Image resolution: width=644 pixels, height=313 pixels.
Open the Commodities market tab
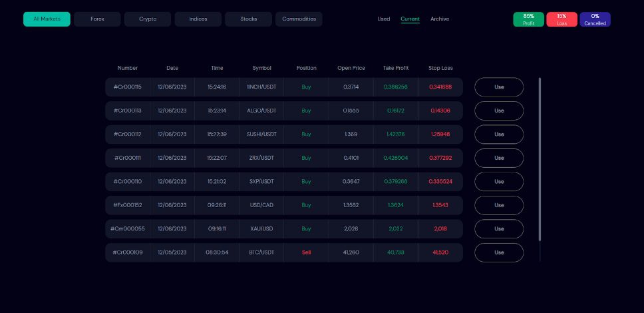(x=299, y=19)
